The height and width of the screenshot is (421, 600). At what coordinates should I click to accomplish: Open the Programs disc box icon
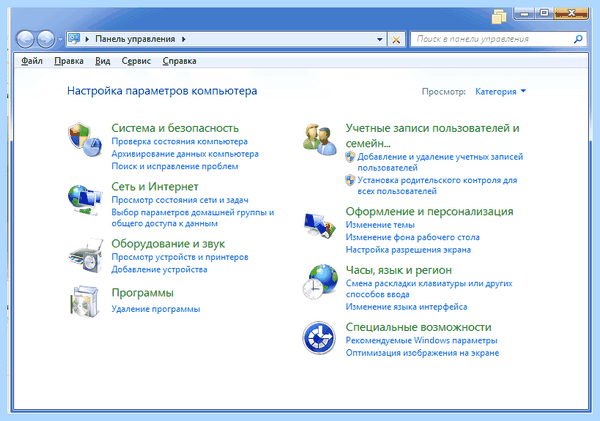pos(85,302)
